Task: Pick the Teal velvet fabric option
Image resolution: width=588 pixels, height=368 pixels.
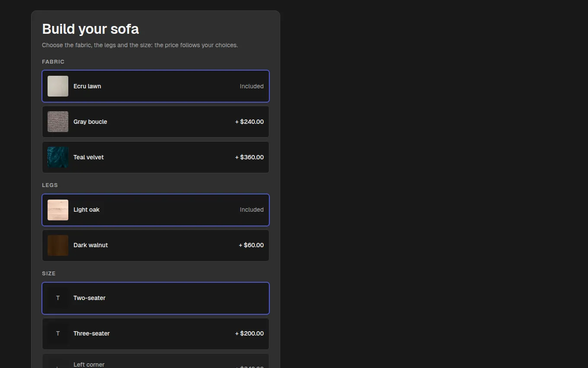Action: point(156,157)
